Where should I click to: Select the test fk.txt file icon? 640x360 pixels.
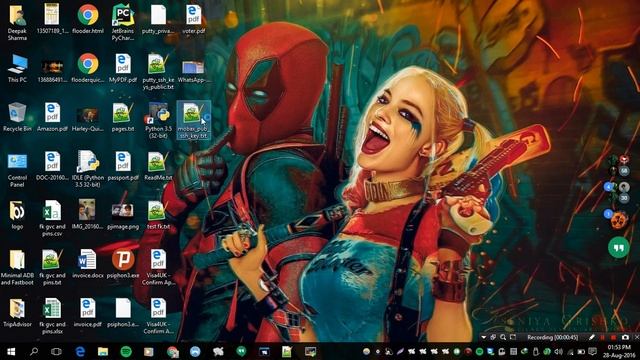click(x=158, y=211)
